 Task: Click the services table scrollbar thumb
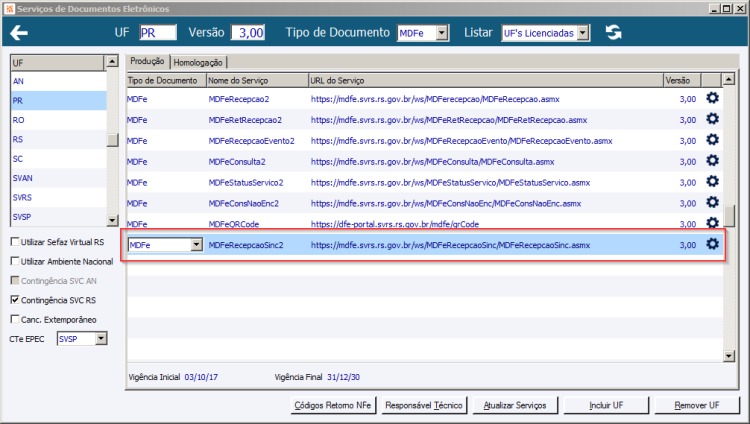pyautogui.click(x=728, y=216)
